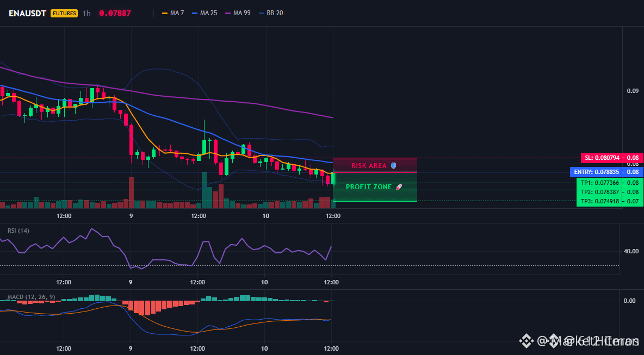Click the RISK AREA box

tap(375, 165)
